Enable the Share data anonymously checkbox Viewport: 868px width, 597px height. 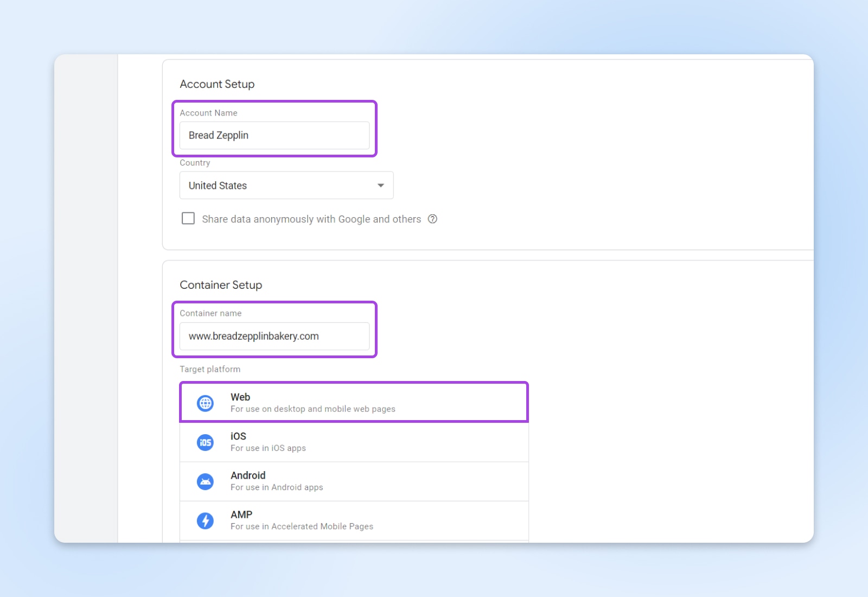point(188,218)
